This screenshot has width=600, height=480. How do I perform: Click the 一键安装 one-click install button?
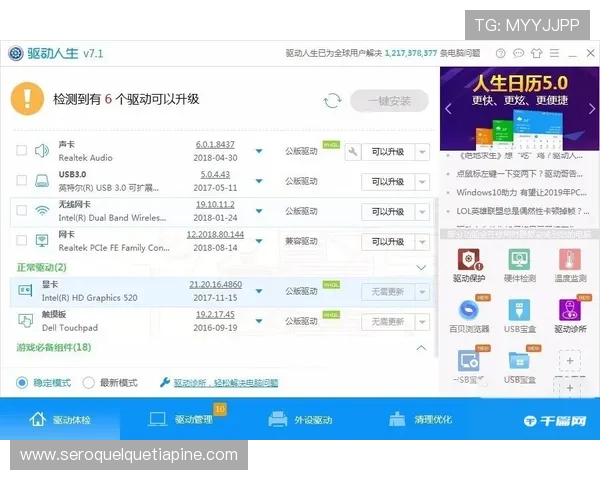[x=389, y=101]
